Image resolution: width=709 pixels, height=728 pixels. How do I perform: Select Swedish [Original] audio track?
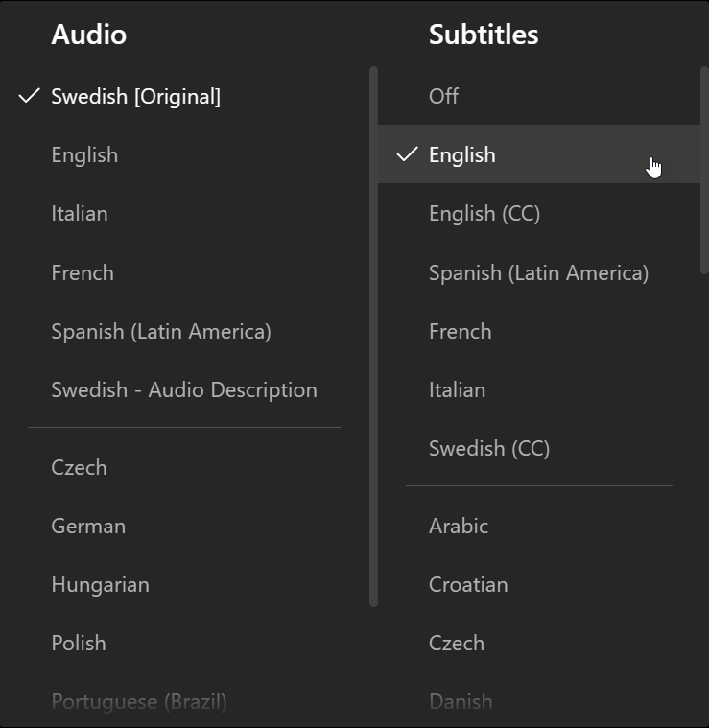(135, 97)
